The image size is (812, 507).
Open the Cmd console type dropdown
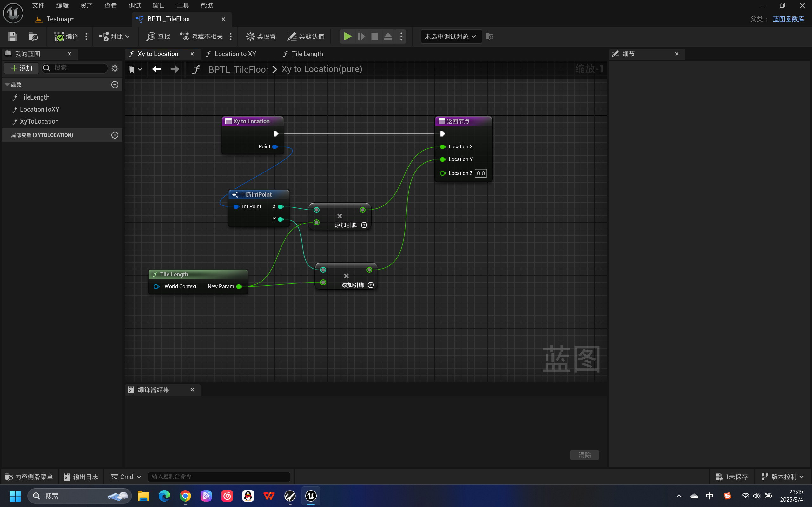(126, 477)
